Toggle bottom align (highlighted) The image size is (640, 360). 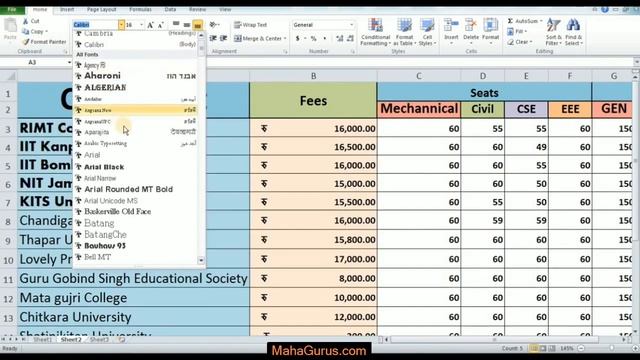(198, 24)
